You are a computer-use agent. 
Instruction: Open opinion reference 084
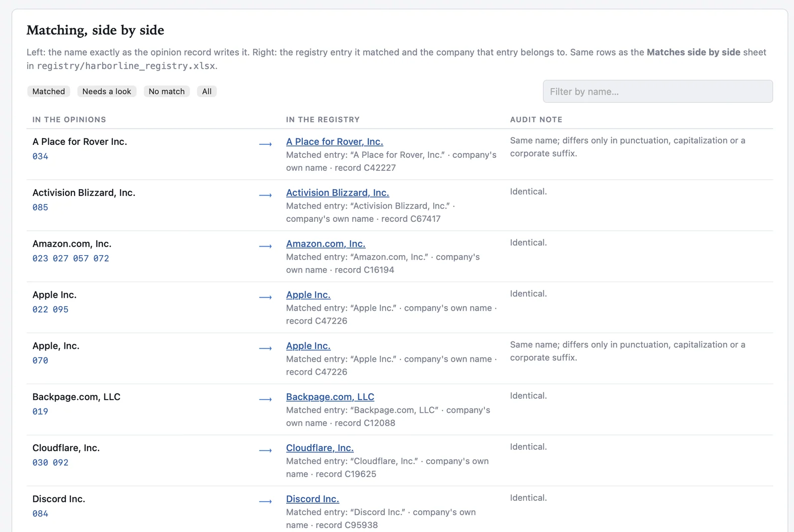(40, 514)
